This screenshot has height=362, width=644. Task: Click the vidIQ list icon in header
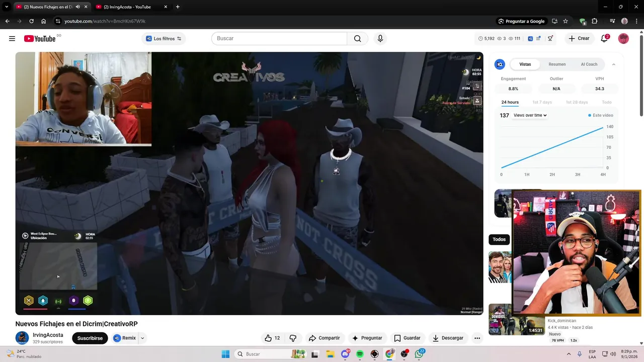(538, 38)
